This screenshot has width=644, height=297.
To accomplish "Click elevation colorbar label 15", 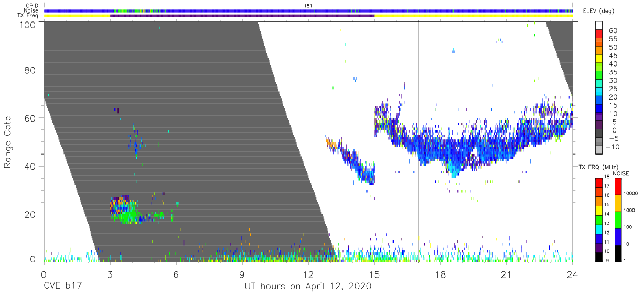I will click(x=613, y=105).
